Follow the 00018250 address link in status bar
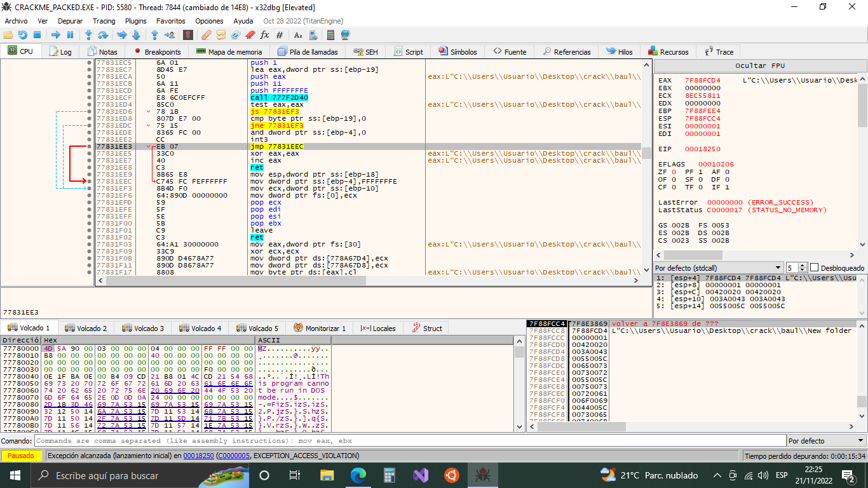The image size is (868, 488). (198, 456)
